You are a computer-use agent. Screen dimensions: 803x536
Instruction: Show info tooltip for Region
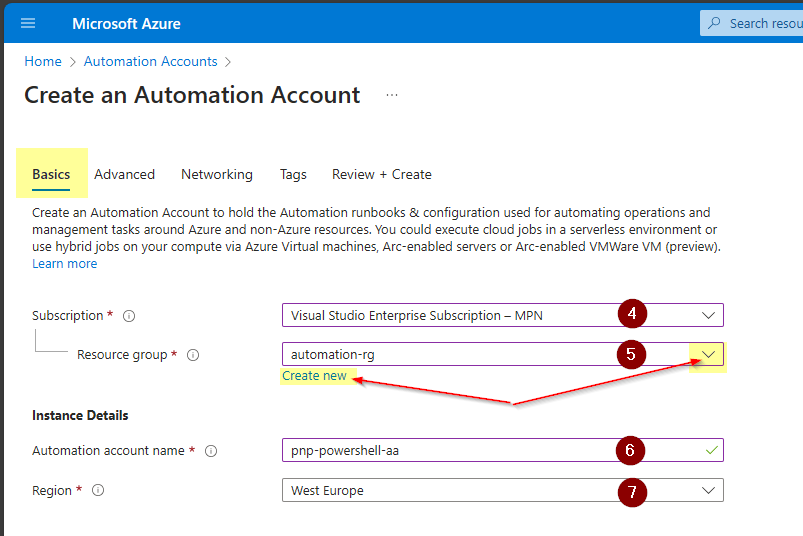(x=98, y=490)
